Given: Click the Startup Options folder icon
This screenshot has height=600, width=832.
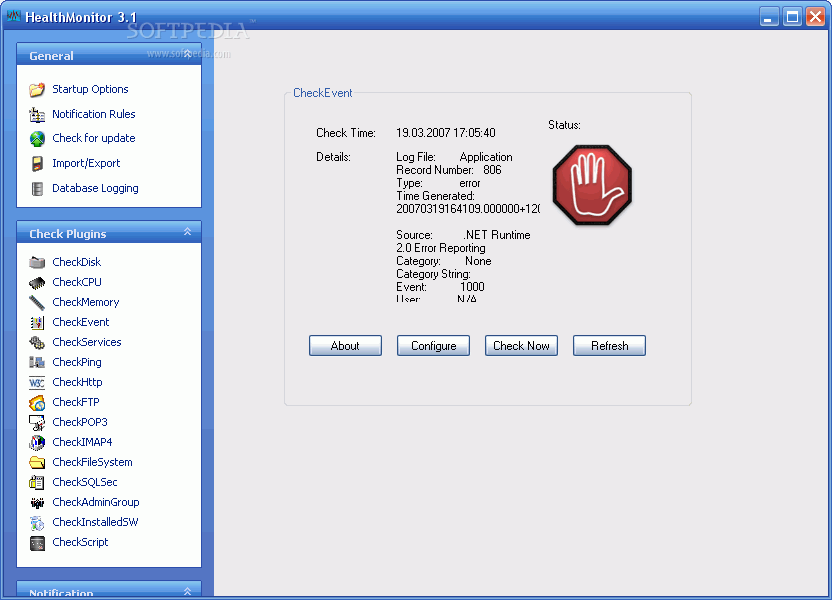Looking at the screenshot, I should point(37,90).
